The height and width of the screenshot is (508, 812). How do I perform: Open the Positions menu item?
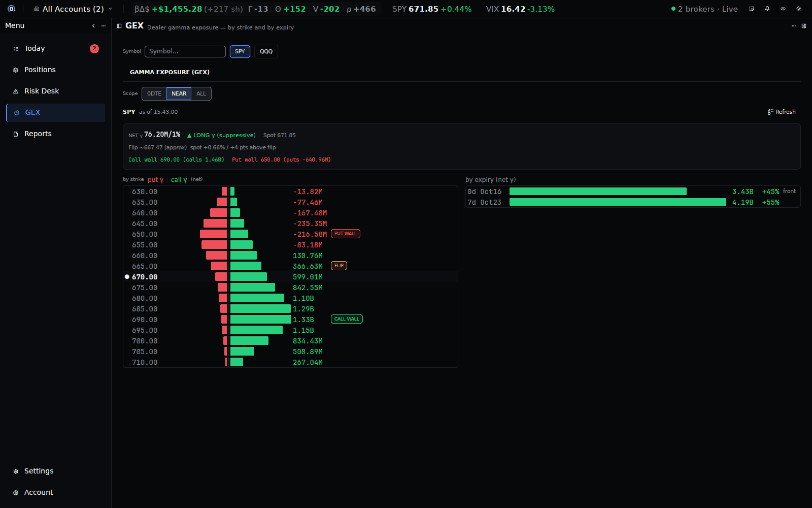pos(56,70)
